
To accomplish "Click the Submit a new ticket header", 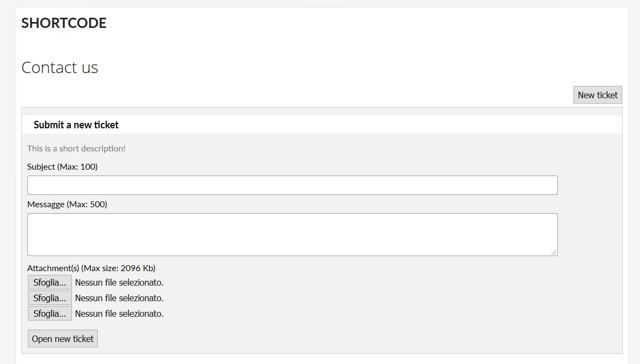I will 76,125.
